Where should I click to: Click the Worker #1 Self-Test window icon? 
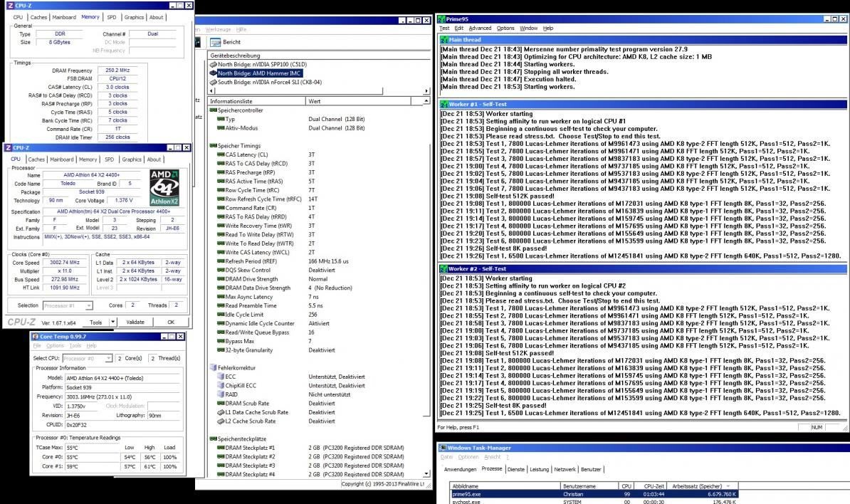pyautogui.click(x=444, y=104)
